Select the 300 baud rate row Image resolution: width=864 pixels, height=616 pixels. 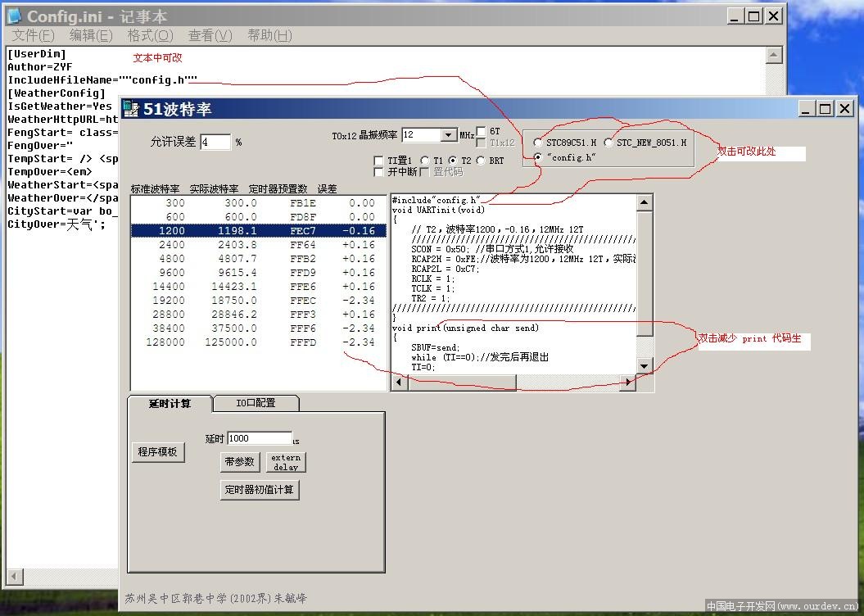[258, 203]
